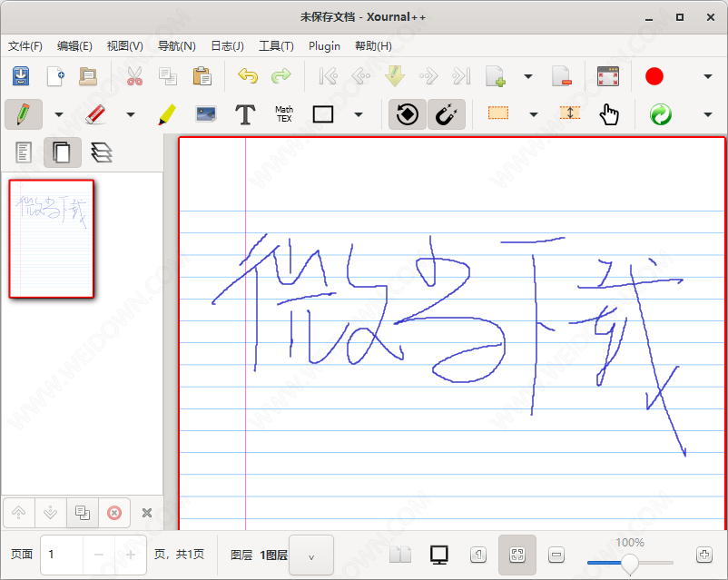Image resolution: width=728 pixels, height=580 pixels.
Task: Toggle rotation snapping button
Action: pos(408,114)
